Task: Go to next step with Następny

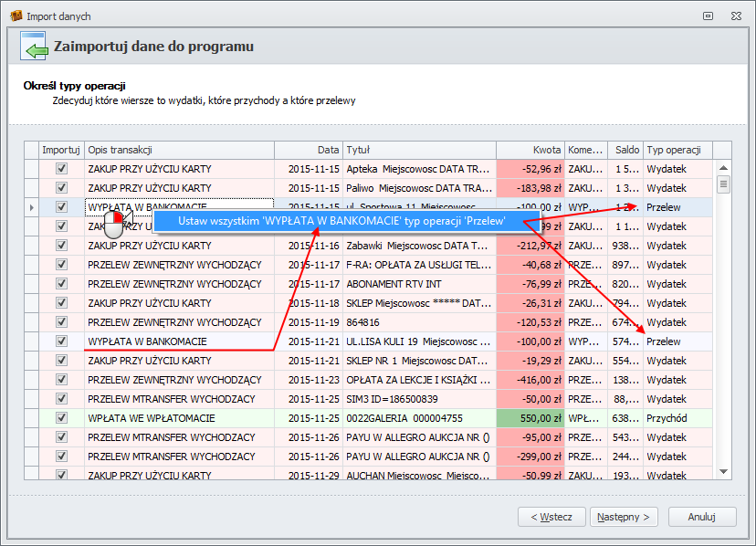Action: click(x=624, y=517)
